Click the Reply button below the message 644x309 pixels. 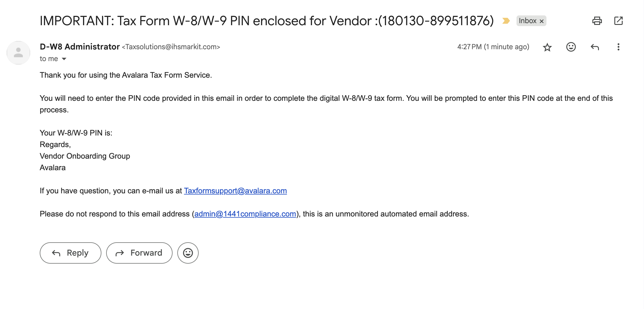click(x=71, y=253)
